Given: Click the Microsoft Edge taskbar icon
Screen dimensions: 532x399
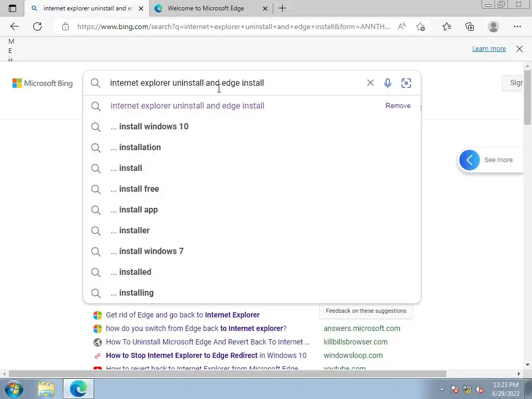Looking at the screenshot, I should click(78, 389).
